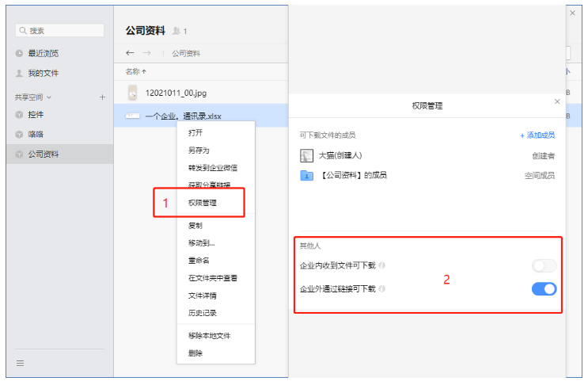Click info icon next to 企业外通过链接可下载

(382, 289)
